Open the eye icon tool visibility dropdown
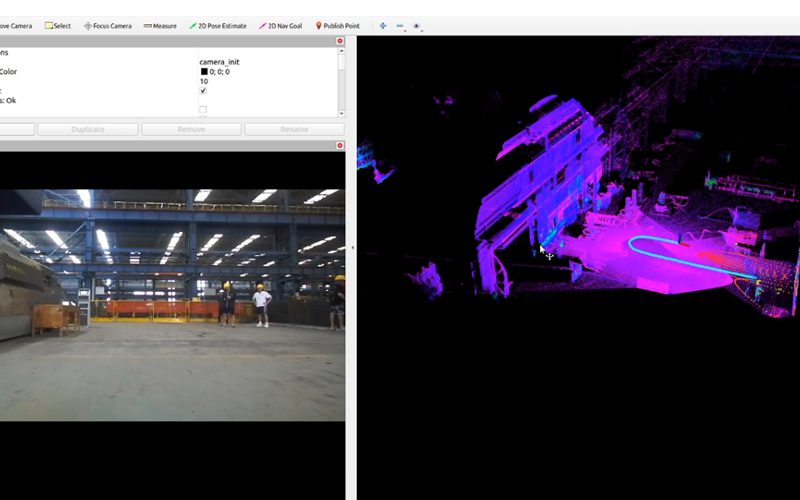Image resolution: width=800 pixels, height=500 pixels. point(417,25)
